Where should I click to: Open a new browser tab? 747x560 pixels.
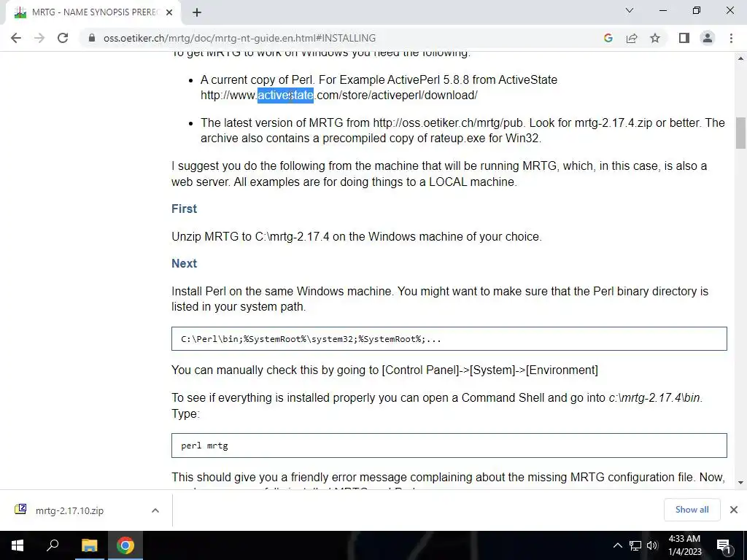[197, 12]
